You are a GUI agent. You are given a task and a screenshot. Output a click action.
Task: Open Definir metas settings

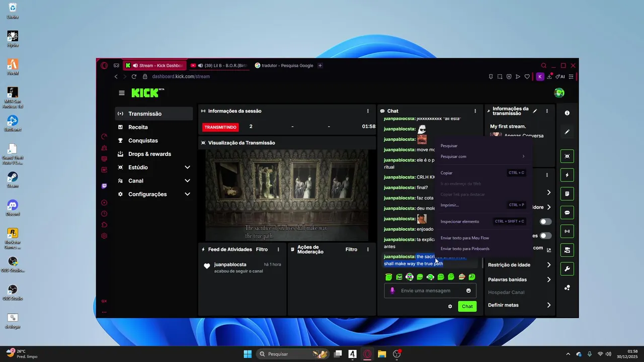coord(519,305)
